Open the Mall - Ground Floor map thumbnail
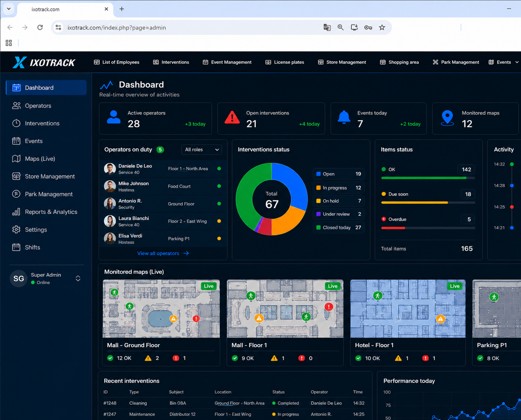 pyautogui.click(x=161, y=309)
